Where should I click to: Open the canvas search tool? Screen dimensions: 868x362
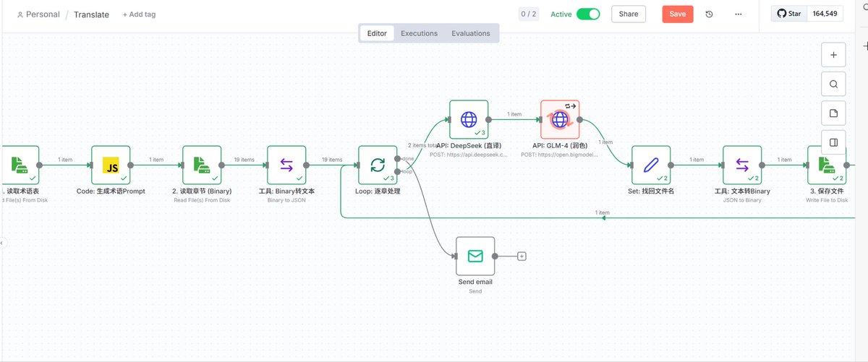click(x=833, y=84)
